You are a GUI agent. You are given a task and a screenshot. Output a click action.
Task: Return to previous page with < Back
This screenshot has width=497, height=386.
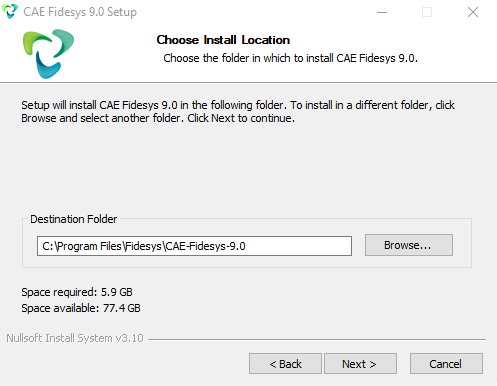coord(285,364)
